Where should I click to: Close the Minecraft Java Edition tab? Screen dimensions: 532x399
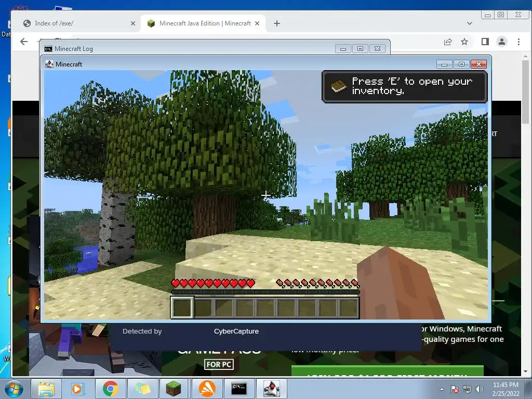(x=257, y=23)
